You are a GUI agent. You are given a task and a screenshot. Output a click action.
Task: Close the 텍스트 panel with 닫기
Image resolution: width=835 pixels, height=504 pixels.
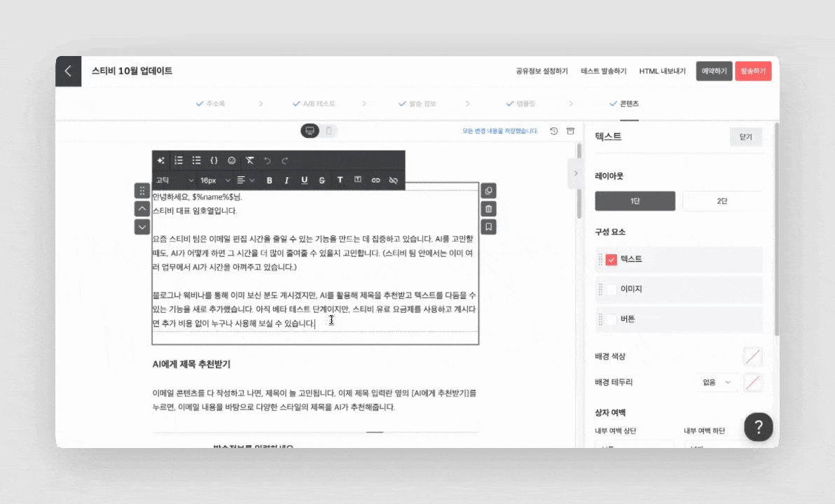pos(746,136)
